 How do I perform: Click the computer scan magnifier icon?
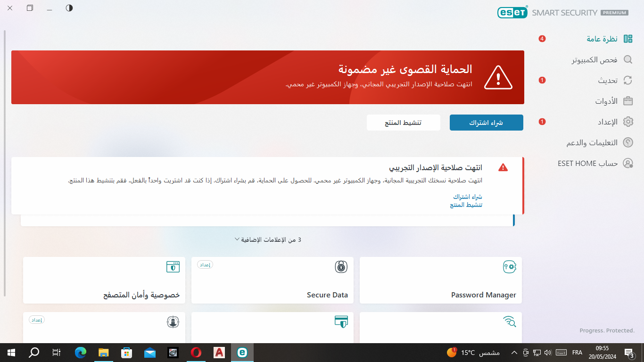pos(628,60)
